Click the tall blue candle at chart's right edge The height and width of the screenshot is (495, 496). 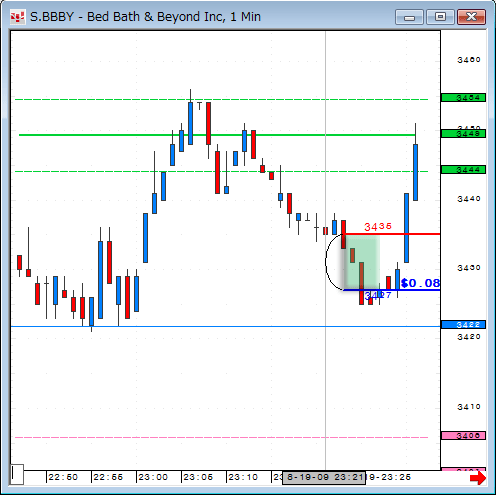click(415, 172)
